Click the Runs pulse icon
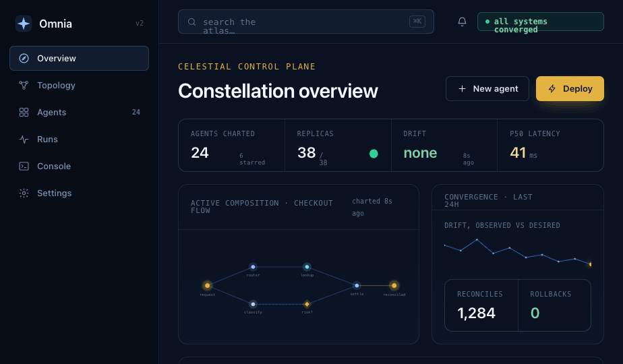623x364 pixels. [x=24, y=140]
